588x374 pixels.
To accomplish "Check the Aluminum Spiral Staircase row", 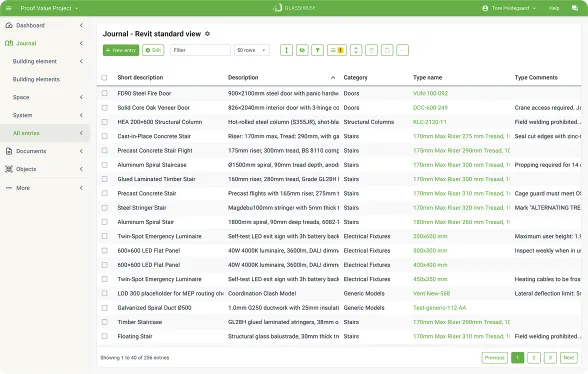I will point(104,165).
